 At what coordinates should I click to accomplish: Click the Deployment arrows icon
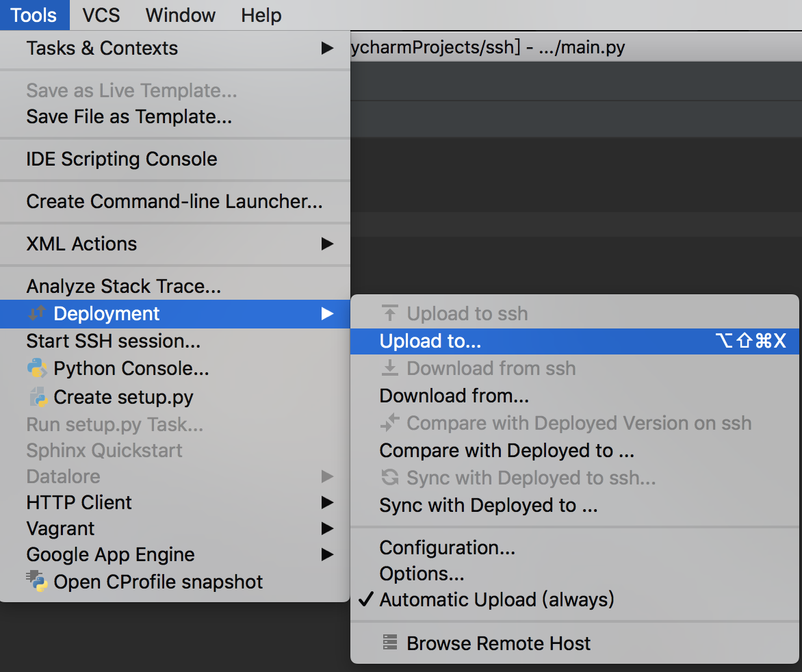(x=37, y=313)
